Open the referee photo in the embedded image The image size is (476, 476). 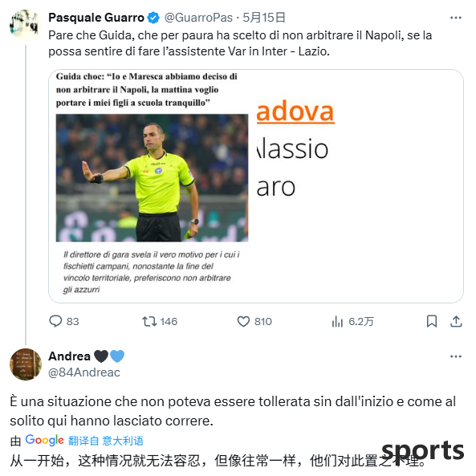[152, 178]
